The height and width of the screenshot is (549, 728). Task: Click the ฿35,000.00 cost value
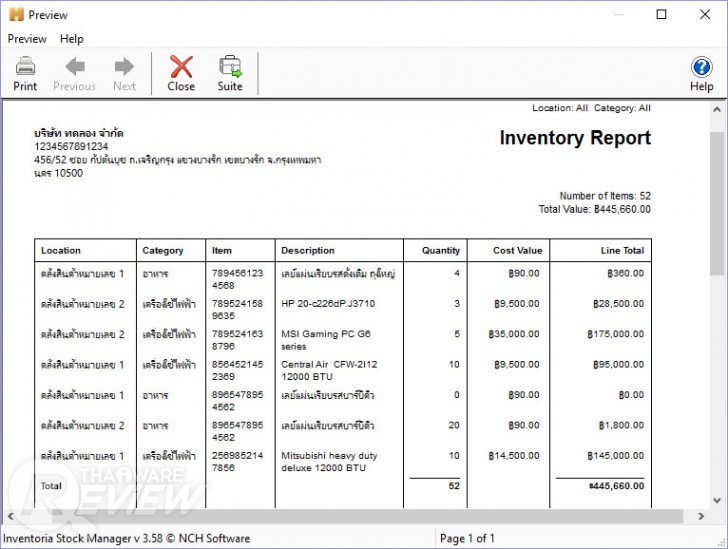514,334
